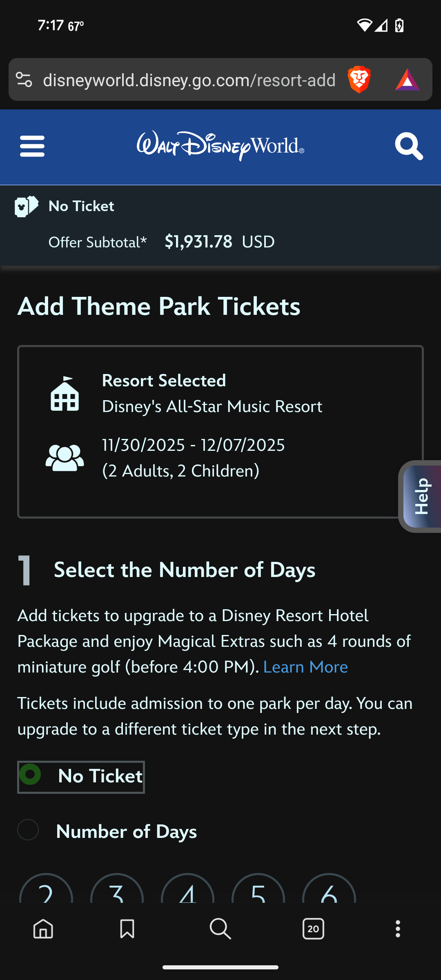Open the Learn More link
The image size is (441, 980).
(305, 667)
